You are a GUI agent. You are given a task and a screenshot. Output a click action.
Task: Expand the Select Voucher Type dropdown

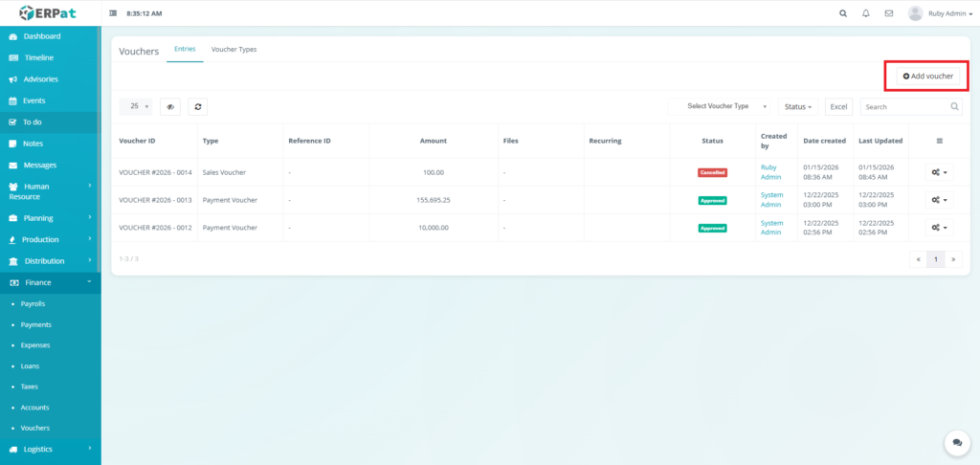click(719, 106)
